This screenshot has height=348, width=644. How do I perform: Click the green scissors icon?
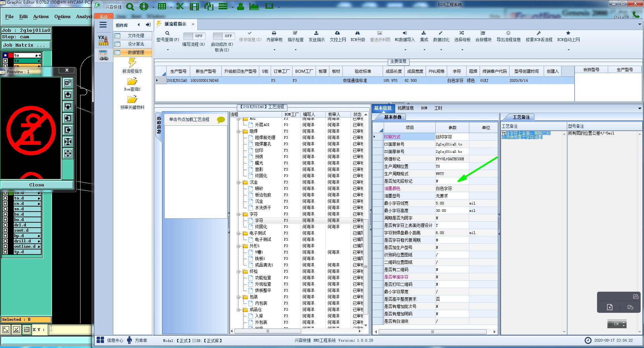click(180, 6)
